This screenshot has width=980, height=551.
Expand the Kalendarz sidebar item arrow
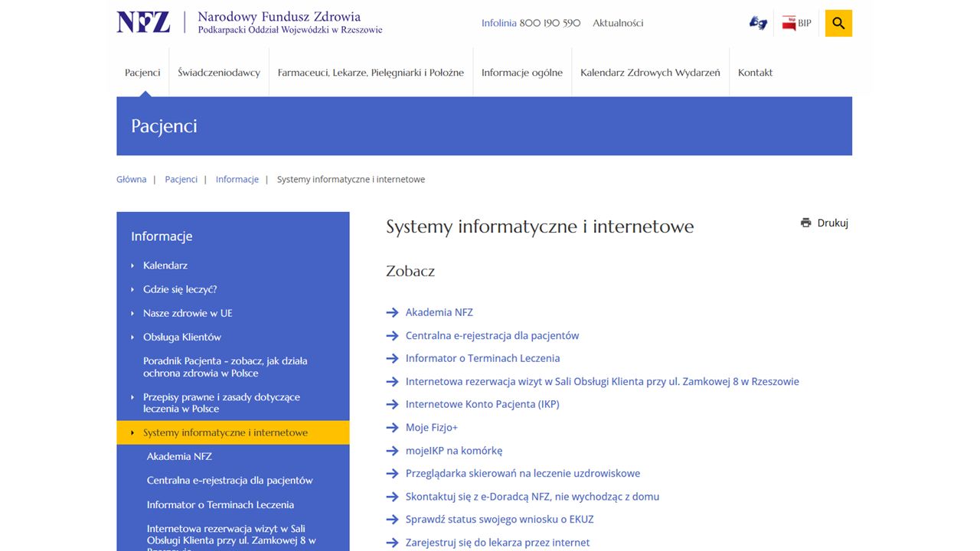(132, 266)
